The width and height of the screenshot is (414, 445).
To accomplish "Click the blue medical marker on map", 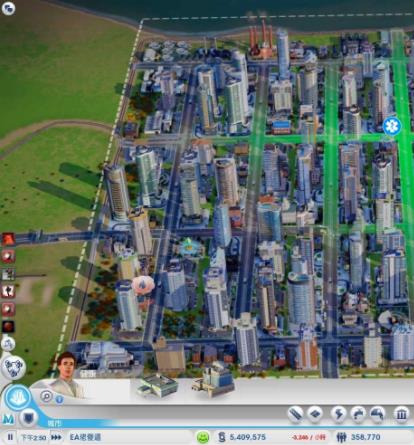I will (x=391, y=126).
